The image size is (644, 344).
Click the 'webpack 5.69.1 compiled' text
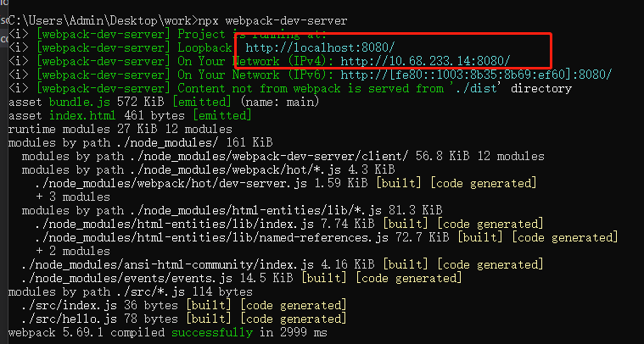coord(87,332)
